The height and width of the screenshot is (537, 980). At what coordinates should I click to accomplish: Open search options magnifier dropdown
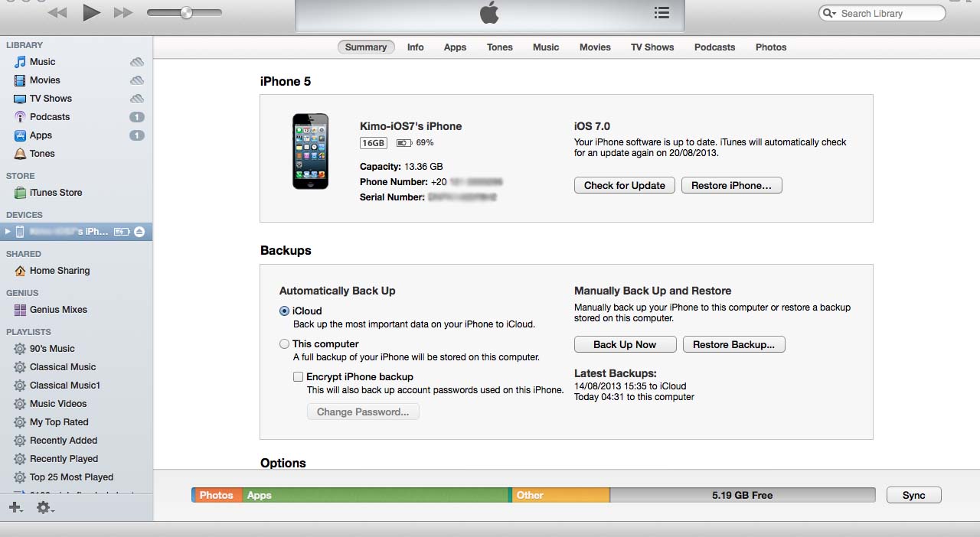(x=829, y=13)
